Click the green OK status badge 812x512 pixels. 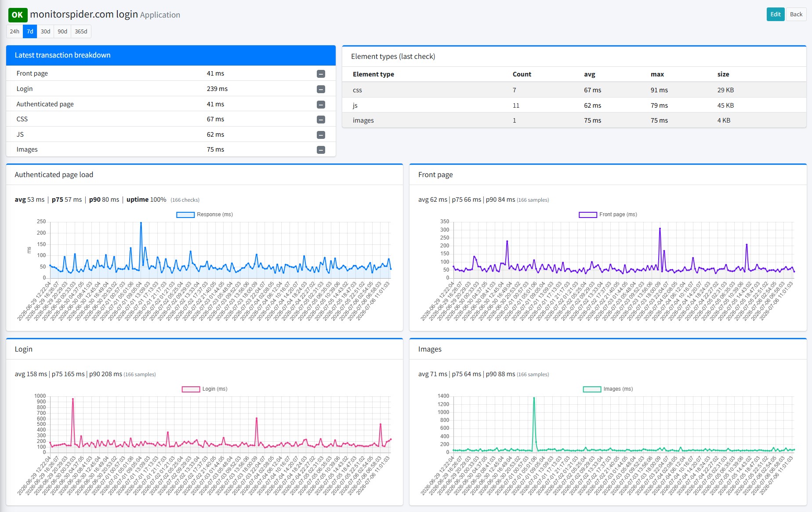point(18,15)
